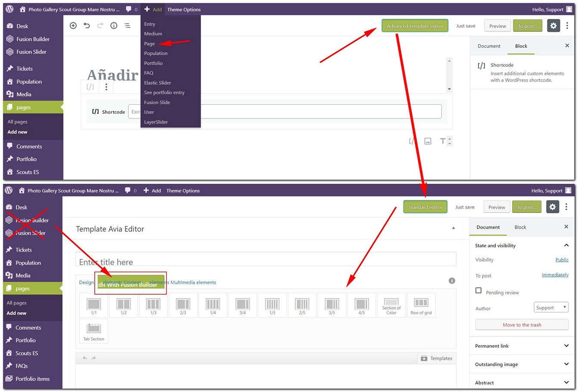Collapse the State and visibility section
Image resolution: width=578 pixels, height=392 pixels.
566,246
